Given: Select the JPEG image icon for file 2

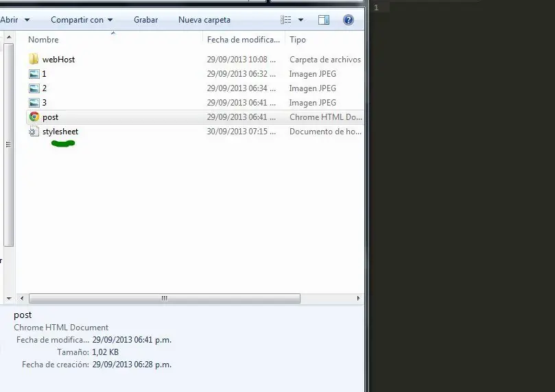Looking at the screenshot, I should (34, 88).
